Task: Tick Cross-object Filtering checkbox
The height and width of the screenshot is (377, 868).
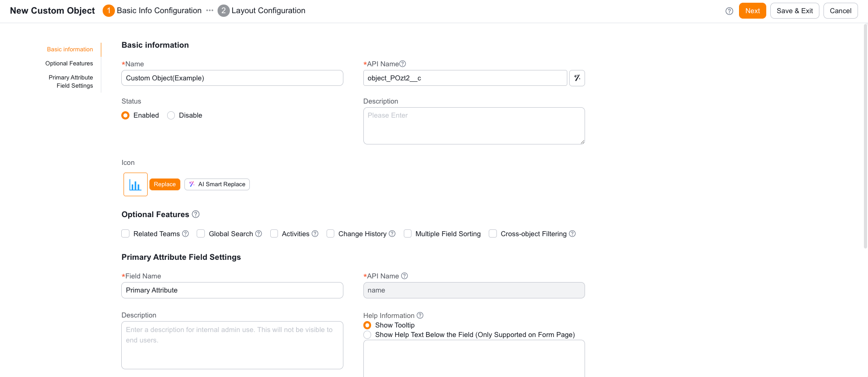Action: [493, 234]
